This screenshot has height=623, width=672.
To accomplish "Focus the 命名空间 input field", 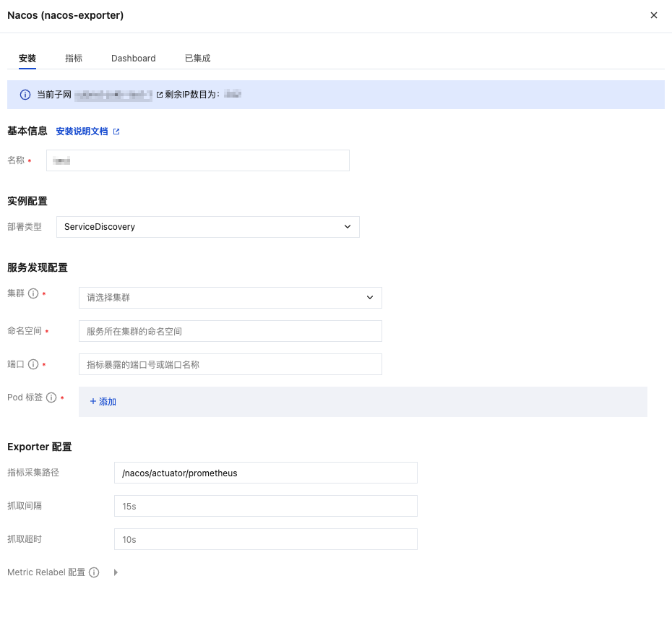I will (x=231, y=331).
